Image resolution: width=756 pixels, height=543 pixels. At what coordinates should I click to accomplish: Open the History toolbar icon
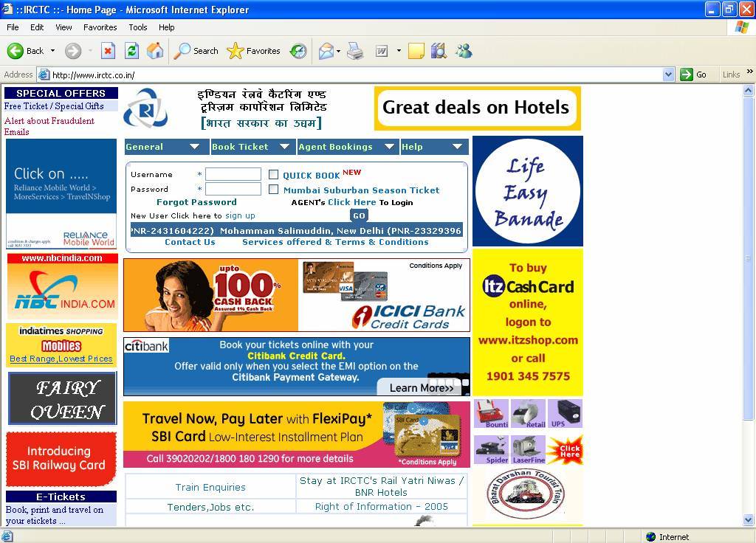point(298,51)
